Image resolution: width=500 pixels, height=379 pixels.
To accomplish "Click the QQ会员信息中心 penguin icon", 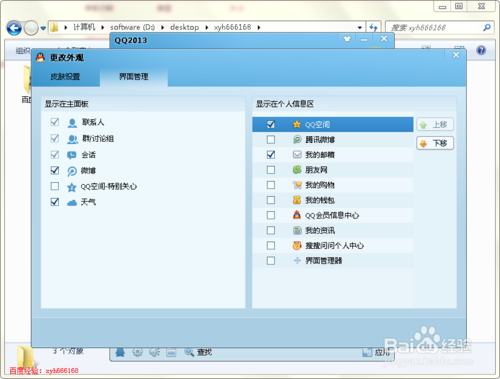I will point(297,215).
